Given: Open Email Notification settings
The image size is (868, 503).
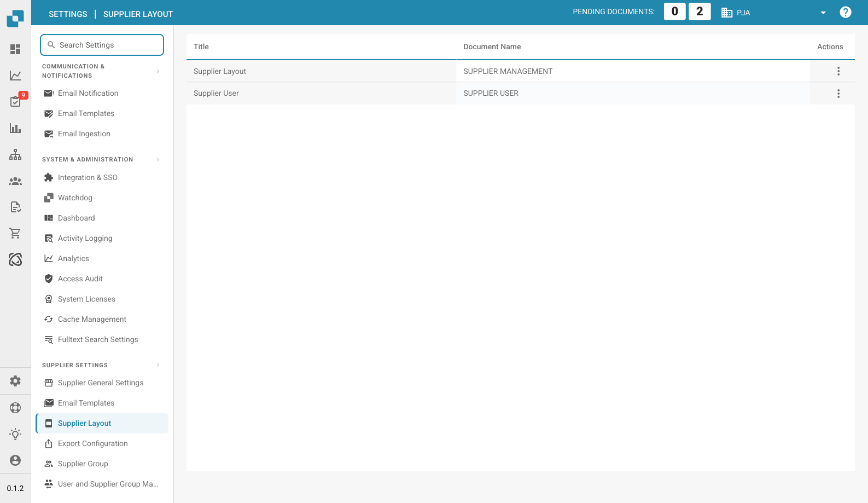Looking at the screenshot, I should point(102,93).
